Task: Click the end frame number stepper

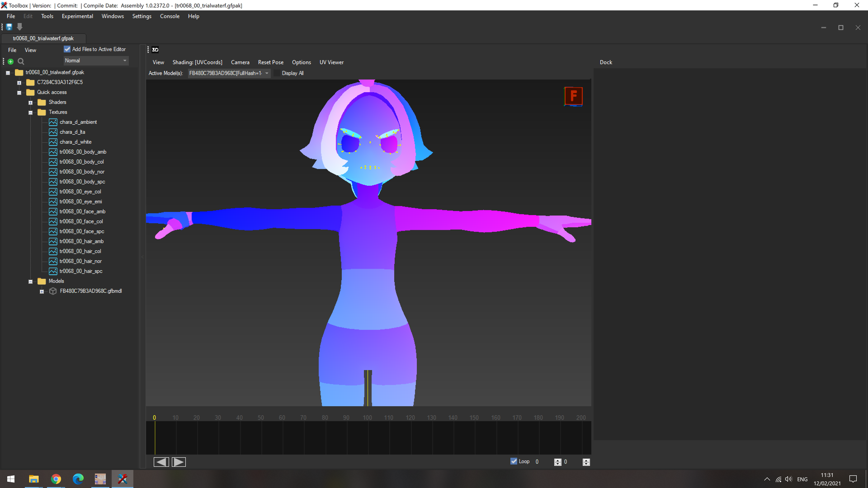Action: [586, 462]
